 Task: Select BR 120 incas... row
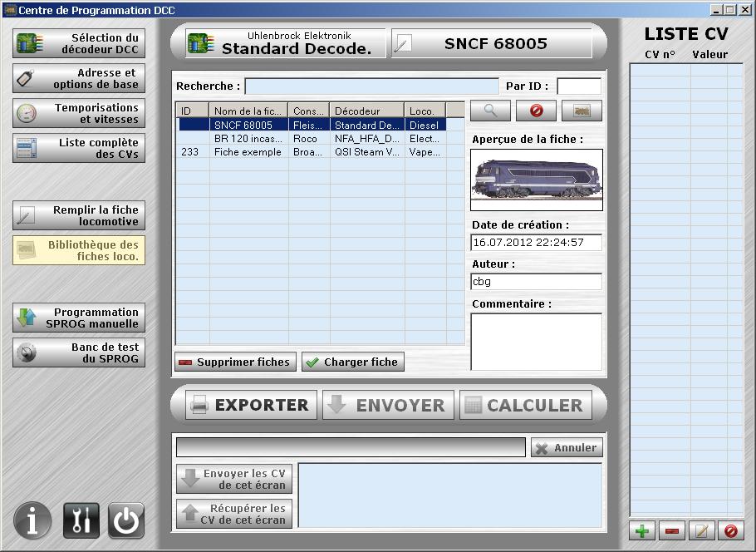312,139
